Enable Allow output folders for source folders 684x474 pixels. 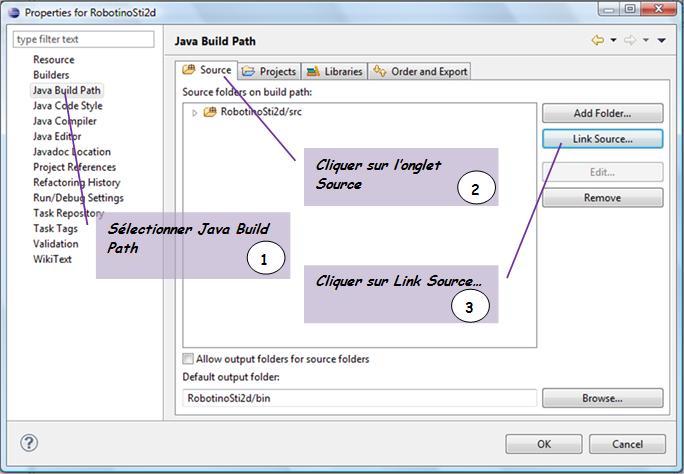click(x=188, y=359)
